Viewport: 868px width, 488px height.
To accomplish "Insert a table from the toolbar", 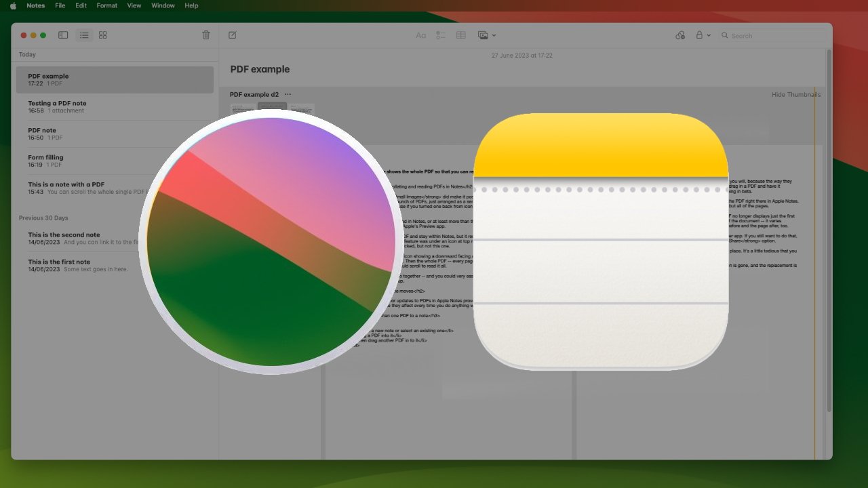I will coord(461,35).
